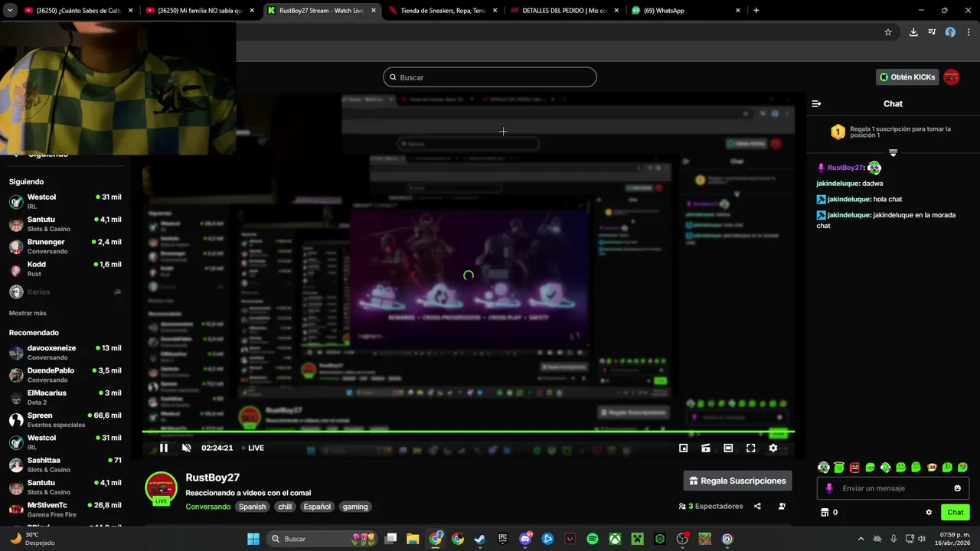
Task: Open Spreen recommended channel
Action: click(x=65, y=420)
